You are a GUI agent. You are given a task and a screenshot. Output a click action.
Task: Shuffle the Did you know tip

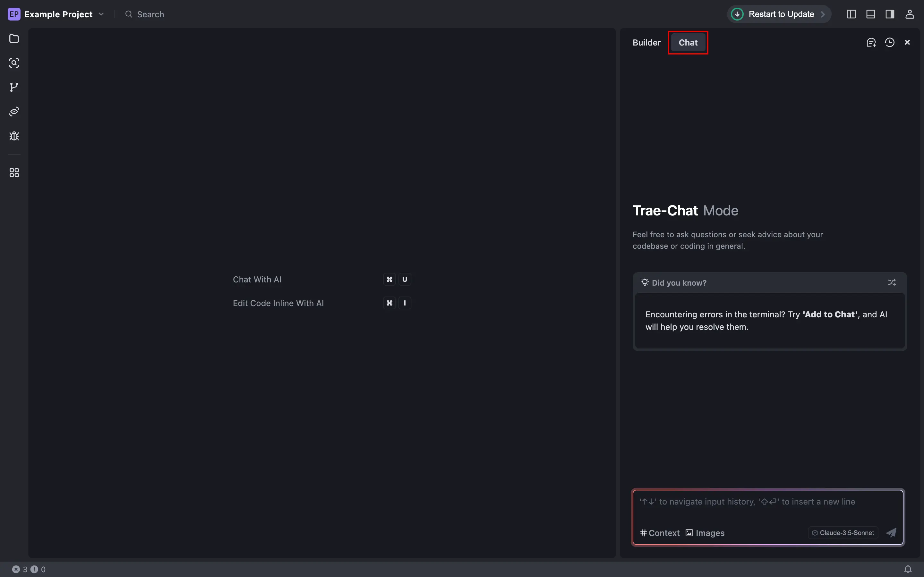coord(892,282)
